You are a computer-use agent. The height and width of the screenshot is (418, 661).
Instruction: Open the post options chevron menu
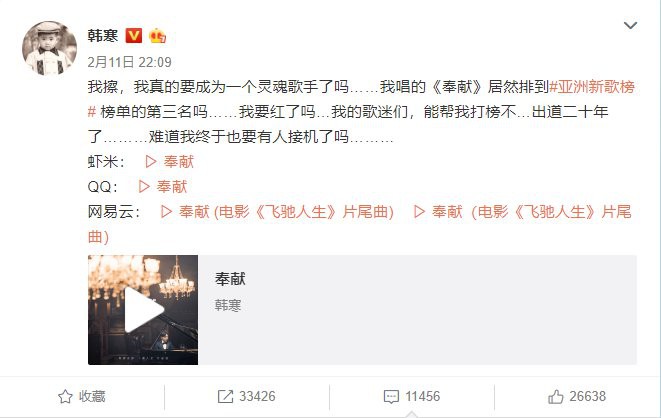(630, 26)
